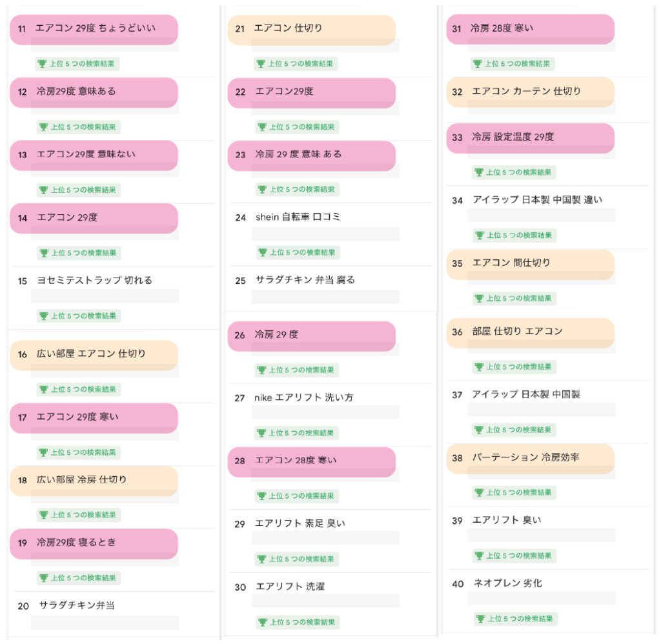This screenshot has height=644, width=661.
Task: Click trophy icon under query 15
Action: tap(43, 316)
